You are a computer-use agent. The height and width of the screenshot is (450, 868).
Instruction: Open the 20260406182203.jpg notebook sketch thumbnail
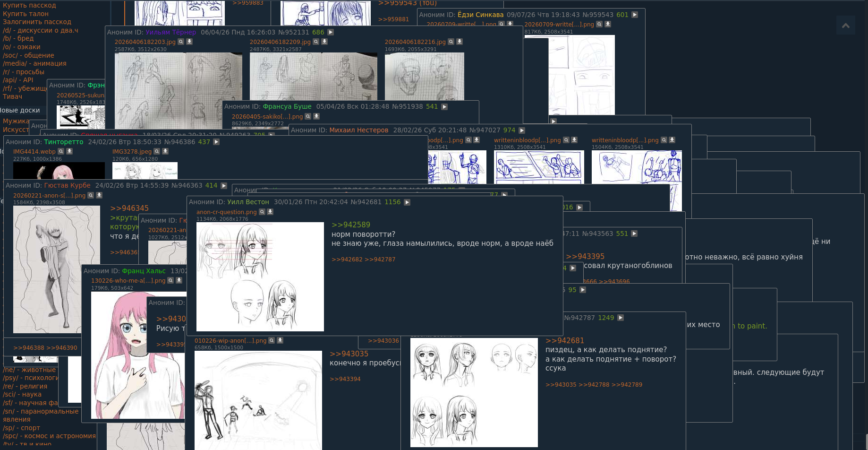pos(179,91)
